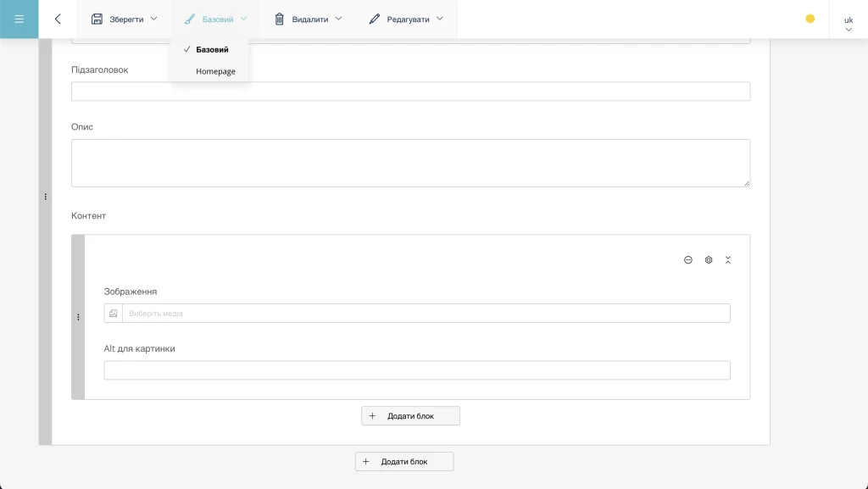Image resolution: width=868 pixels, height=489 pixels.
Task: Click the trash can delete icon
Action: point(280,19)
